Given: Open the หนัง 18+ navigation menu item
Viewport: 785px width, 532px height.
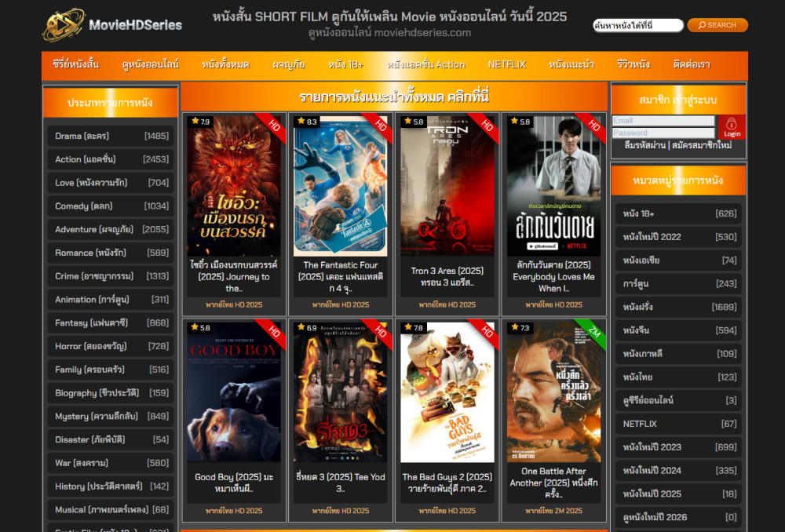Looking at the screenshot, I should click(345, 64).
